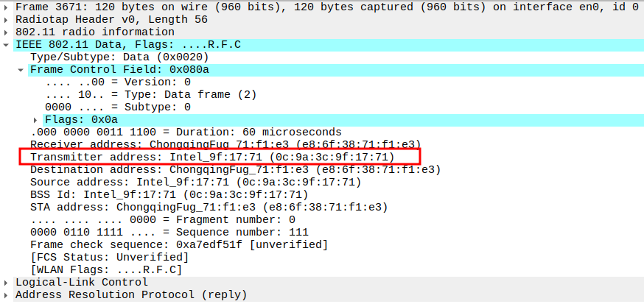Viewport: 644px width, 304px height.
Task: Expand the Frame 3671 tree row
Action: pyautogui.click(x=7, y=7)
